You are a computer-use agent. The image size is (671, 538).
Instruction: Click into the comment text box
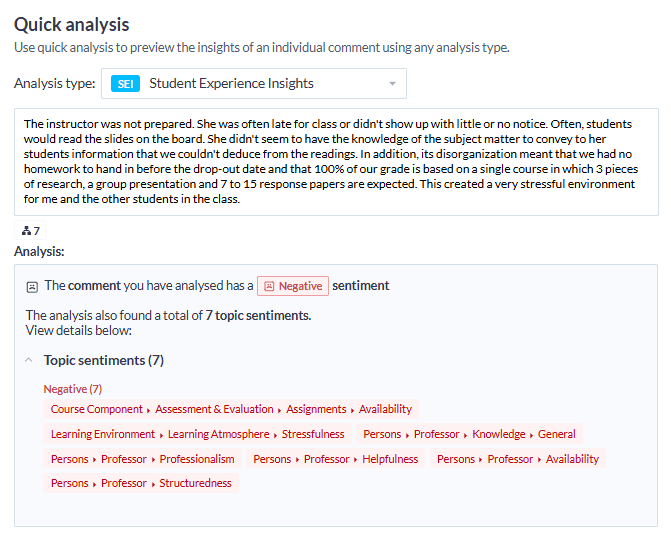(x=336, y=161)
